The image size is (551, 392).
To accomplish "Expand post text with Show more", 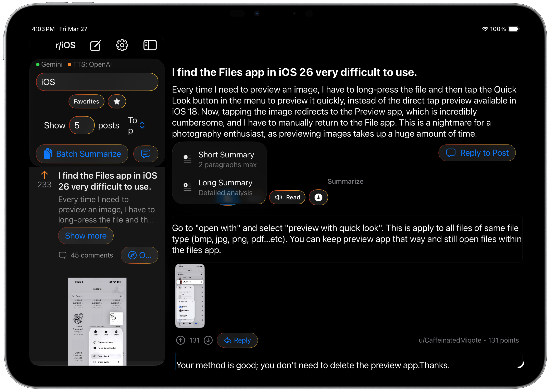I will (86, 236).
